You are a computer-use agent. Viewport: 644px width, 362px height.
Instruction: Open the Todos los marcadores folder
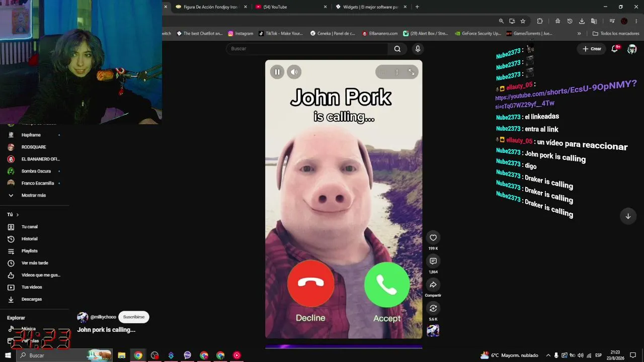[x=616, y=34]
